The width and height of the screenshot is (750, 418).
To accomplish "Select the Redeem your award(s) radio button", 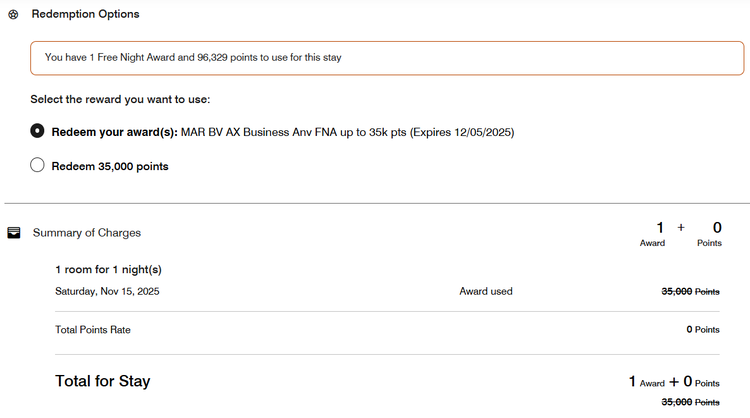I will pyautogui.click(x=37, y=131).
